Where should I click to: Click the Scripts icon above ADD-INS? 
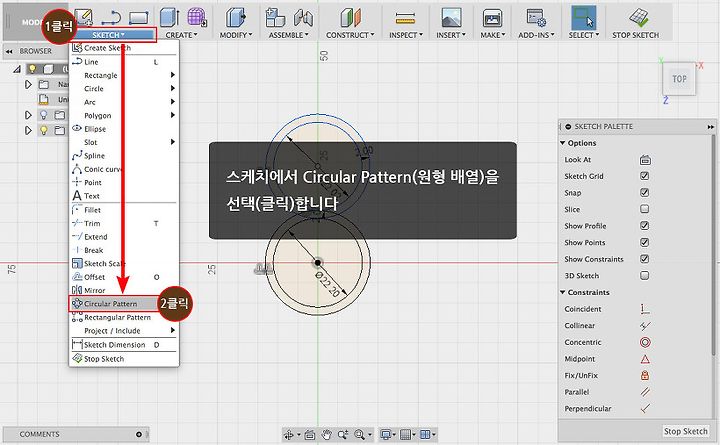click(x=536, y=18)
